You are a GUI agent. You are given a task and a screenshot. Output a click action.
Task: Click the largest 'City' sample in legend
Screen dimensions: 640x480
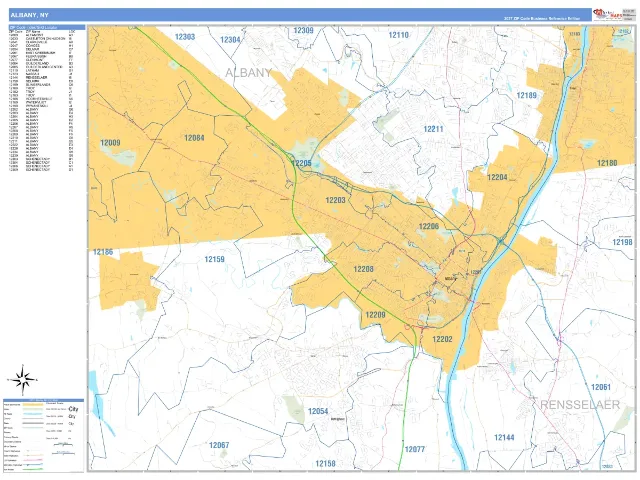pyautogui.click(x=73, y=409)
